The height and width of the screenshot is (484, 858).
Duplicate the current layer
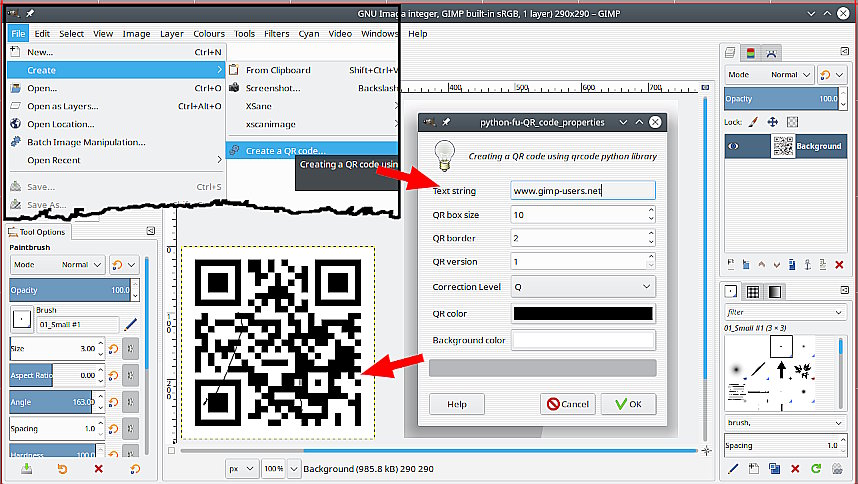coord(792,265)
